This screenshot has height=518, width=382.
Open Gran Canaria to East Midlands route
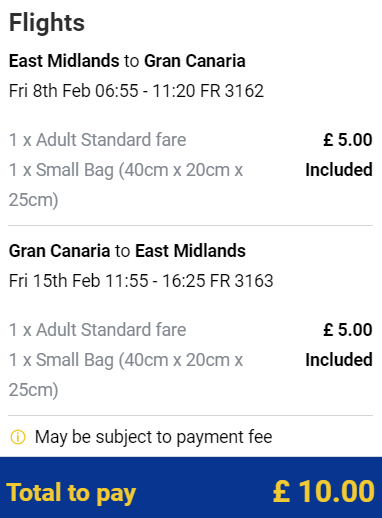[x=127, y=251]
